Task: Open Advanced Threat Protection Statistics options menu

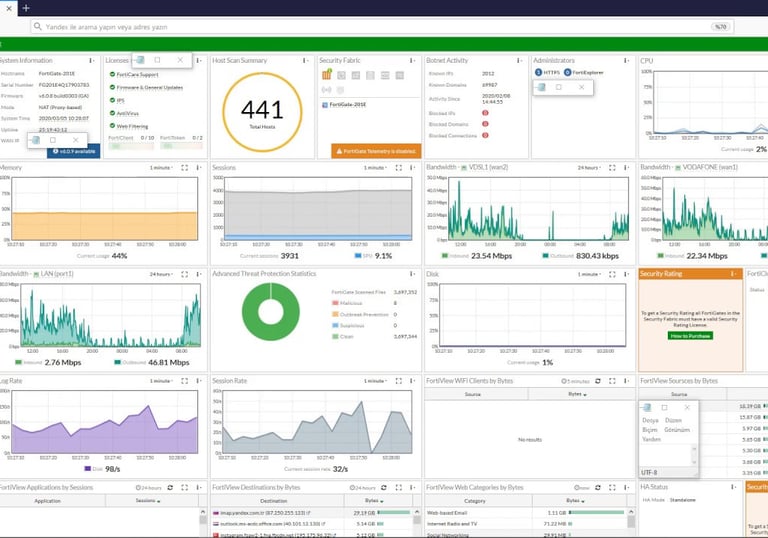Action: click(x=412, y=274)
